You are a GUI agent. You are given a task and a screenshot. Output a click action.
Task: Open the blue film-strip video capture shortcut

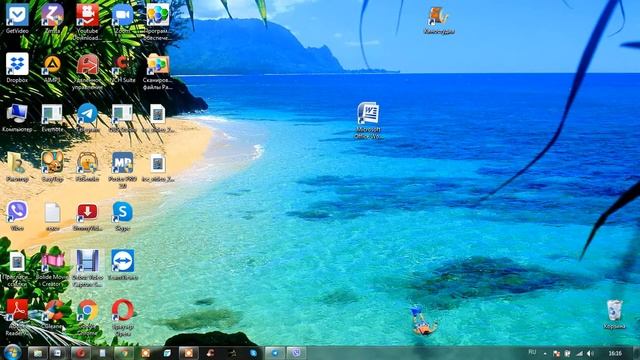pyautogui.click(x=87, y=261)
